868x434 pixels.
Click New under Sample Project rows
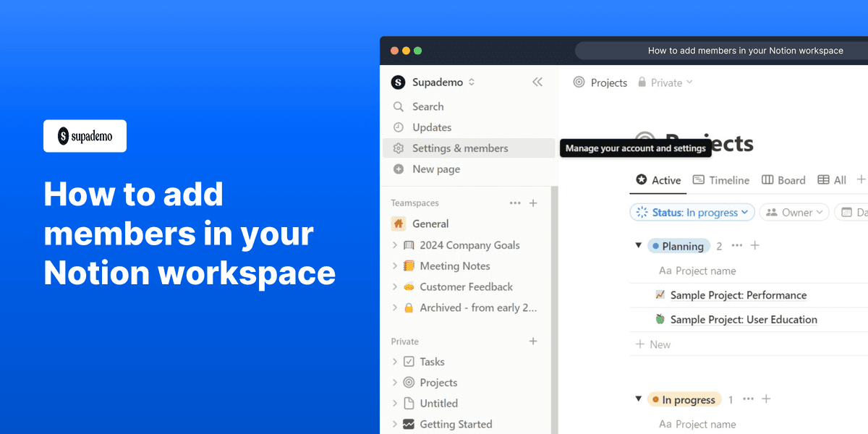pos(653,344)
